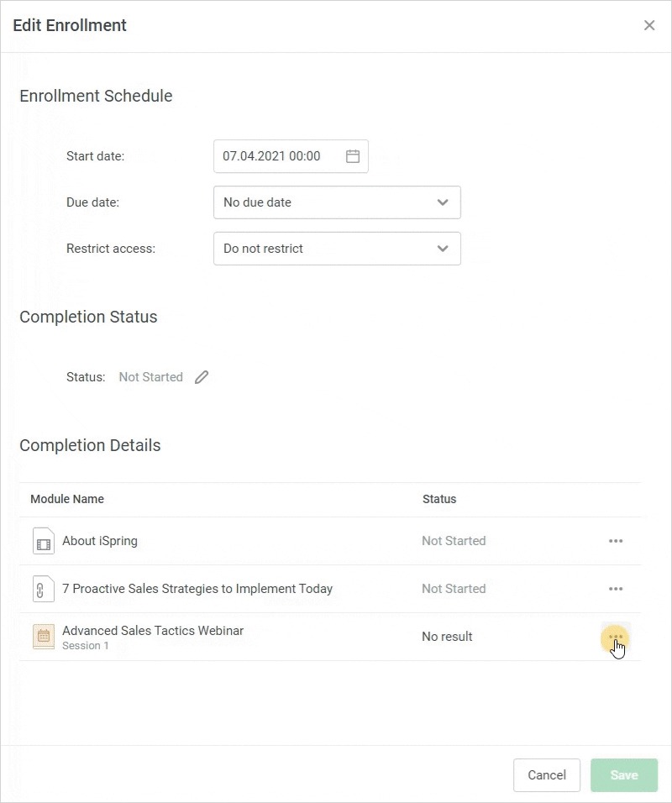This screenshot has width=672, height=803.
Task: Click the Start date input field
Action: pyautogui.click(x=277, y=156)
